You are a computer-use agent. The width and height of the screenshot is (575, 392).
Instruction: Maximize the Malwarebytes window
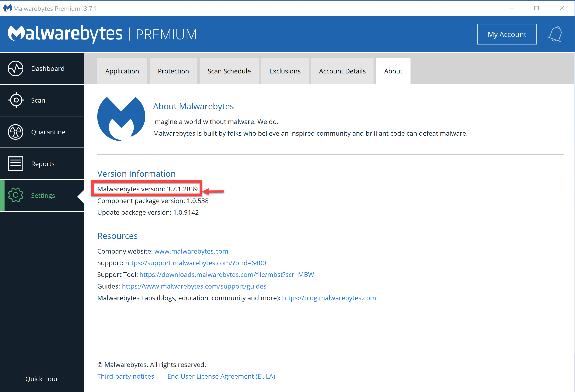(536, 8)
